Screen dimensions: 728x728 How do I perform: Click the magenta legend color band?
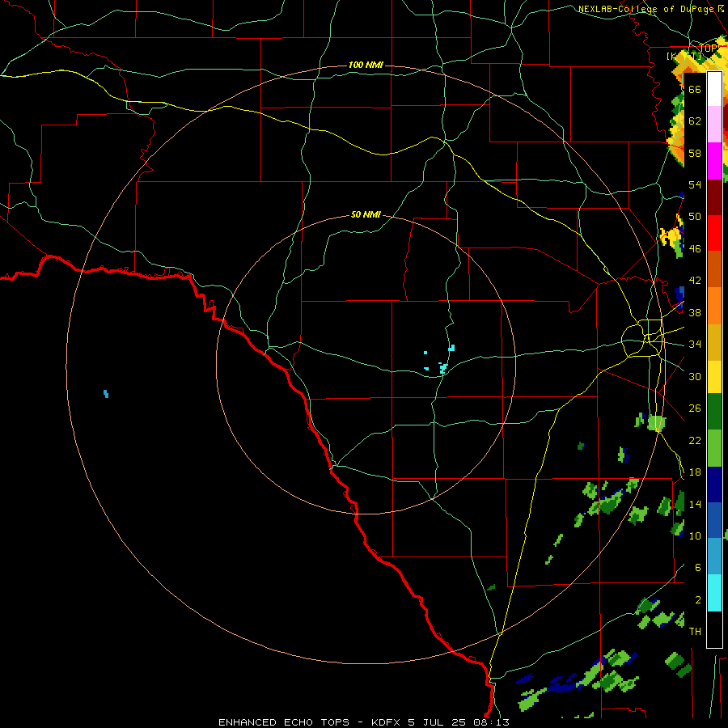pos(714,161)
